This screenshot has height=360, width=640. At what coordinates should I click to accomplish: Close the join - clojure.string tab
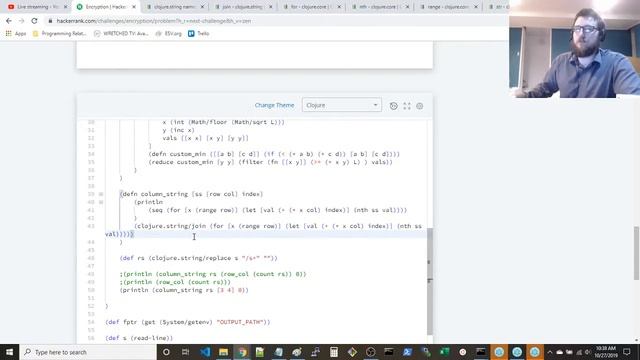271,7
